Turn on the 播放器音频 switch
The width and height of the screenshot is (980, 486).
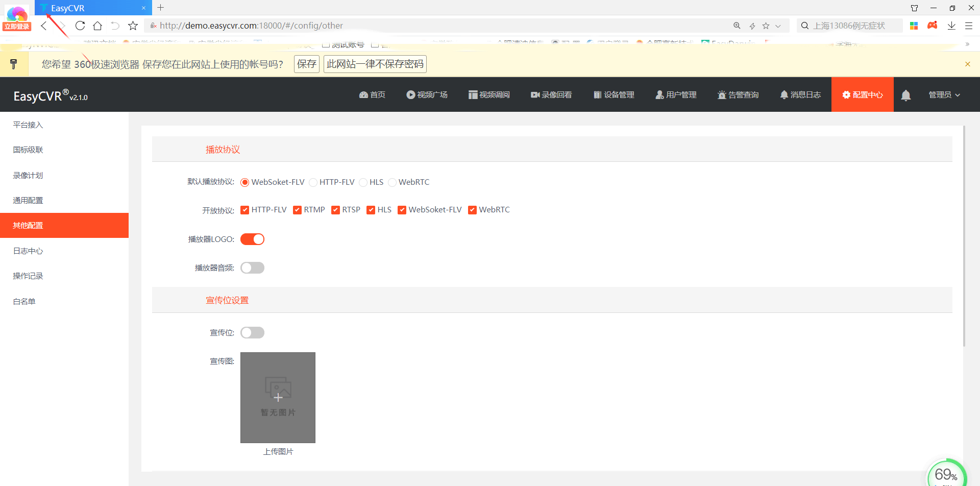coord(252,268)
